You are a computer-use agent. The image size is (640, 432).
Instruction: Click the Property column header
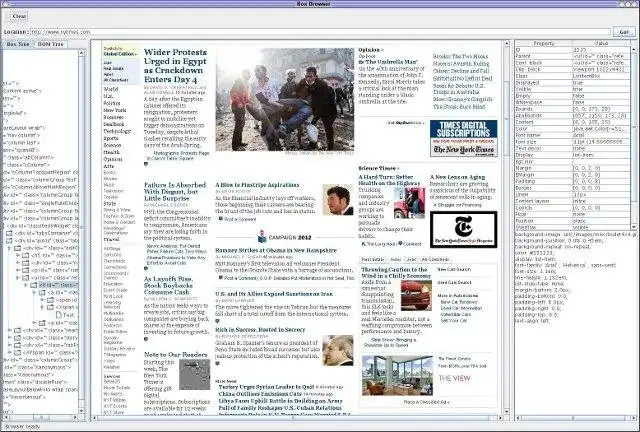point(544,43)
